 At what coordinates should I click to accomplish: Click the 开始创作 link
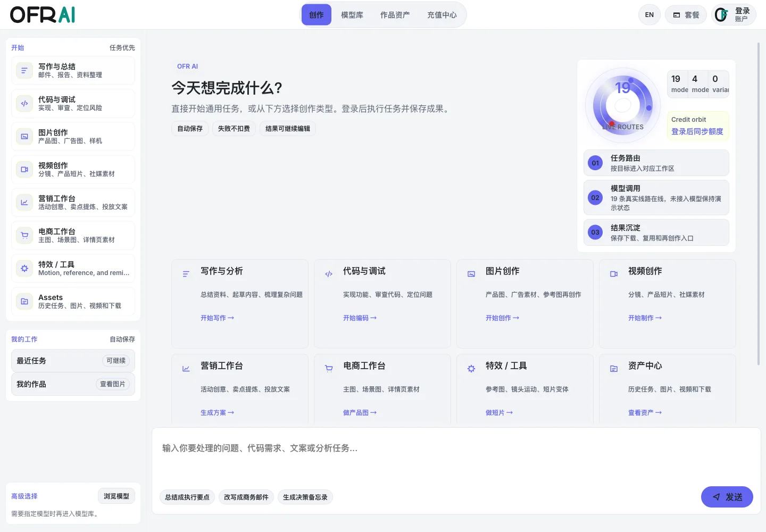click(502, 318)
